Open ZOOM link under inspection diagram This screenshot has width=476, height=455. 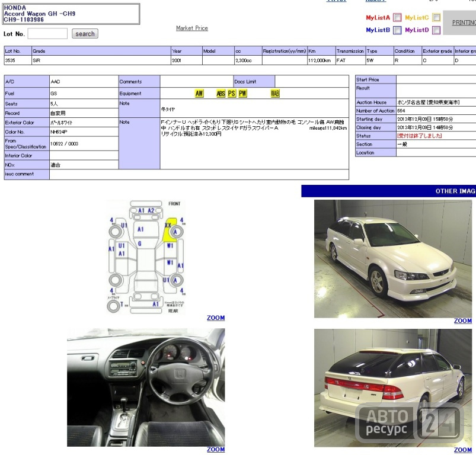click(216, 318)
